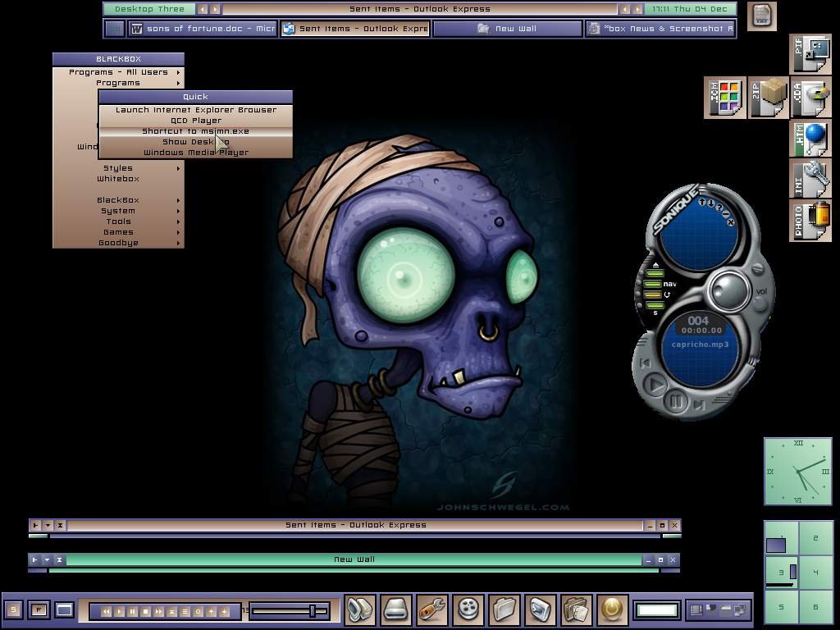840x630 pixels.
Task: Click the Sonique up arrow icon
Action: click(x=702, y=202)
